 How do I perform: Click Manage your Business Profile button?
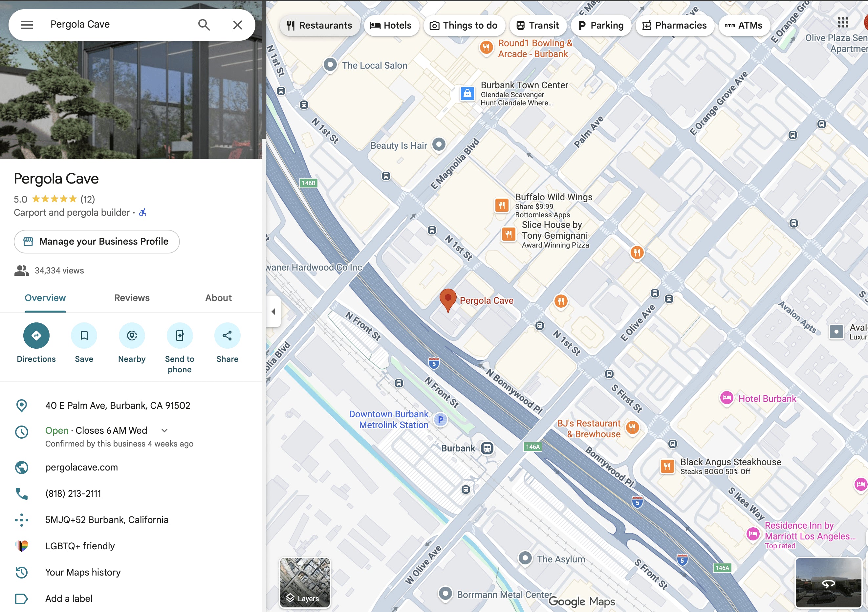(x=97, y=242)
